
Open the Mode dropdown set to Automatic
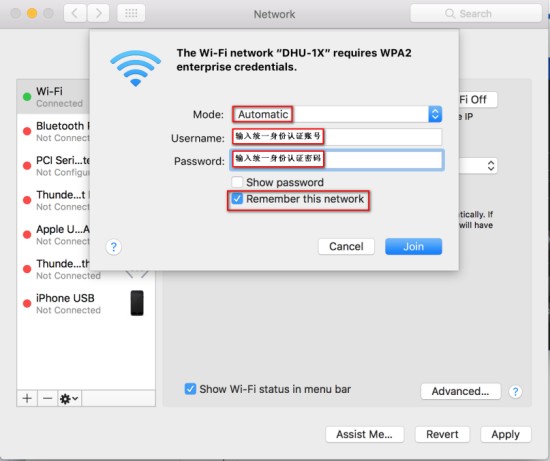[x=337, y=114]
